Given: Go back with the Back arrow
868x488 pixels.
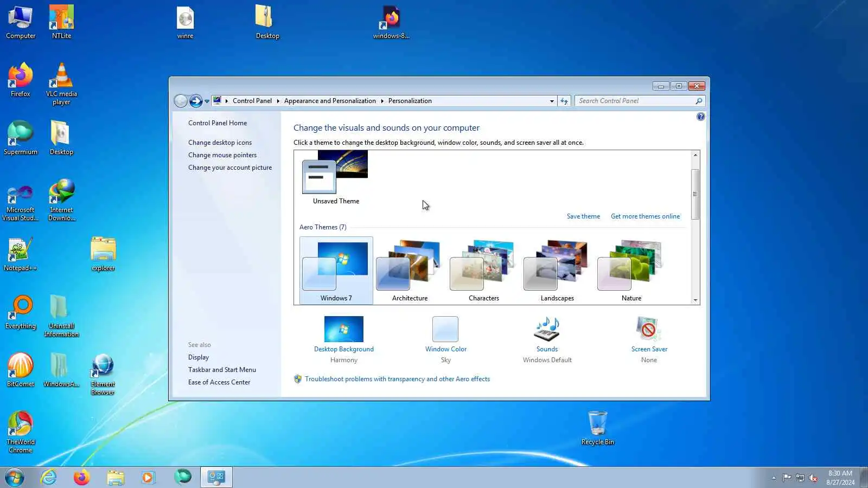Looking at the screenshot, I should point(181,101).
